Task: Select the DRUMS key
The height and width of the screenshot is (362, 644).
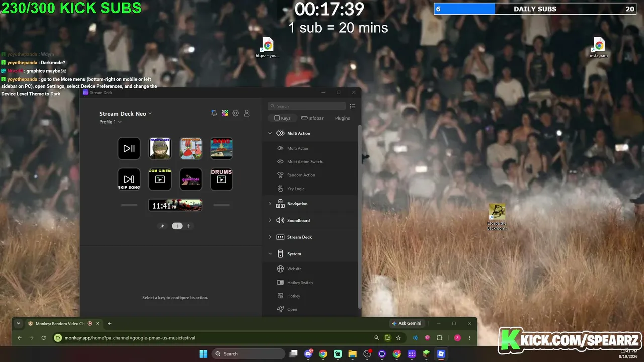Action: point(221,179)
